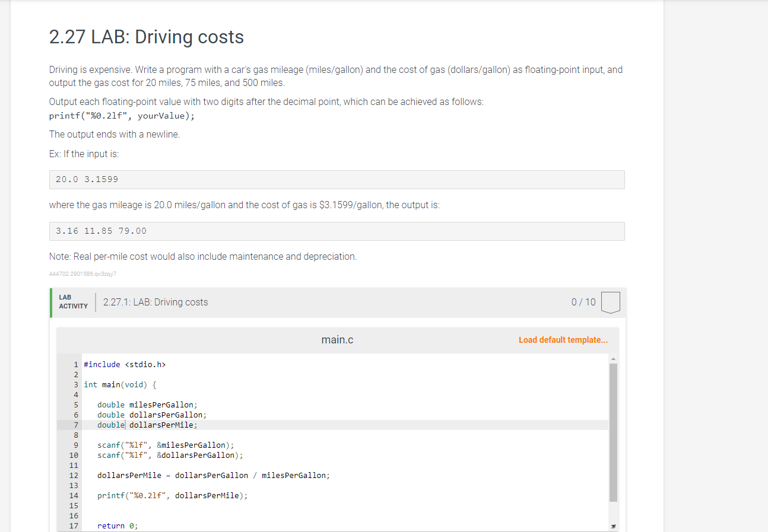Click the sample printf yourValue snippet in instructions

click(x=122, y=116)
